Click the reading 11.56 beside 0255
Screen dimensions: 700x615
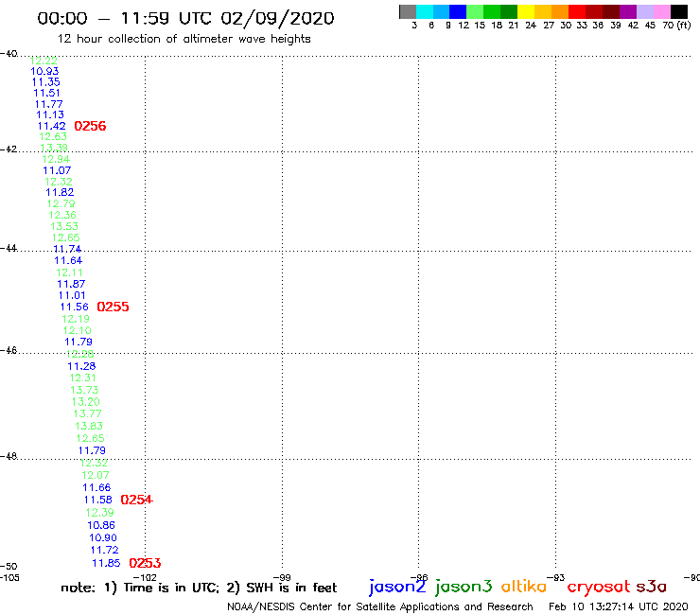75,307
